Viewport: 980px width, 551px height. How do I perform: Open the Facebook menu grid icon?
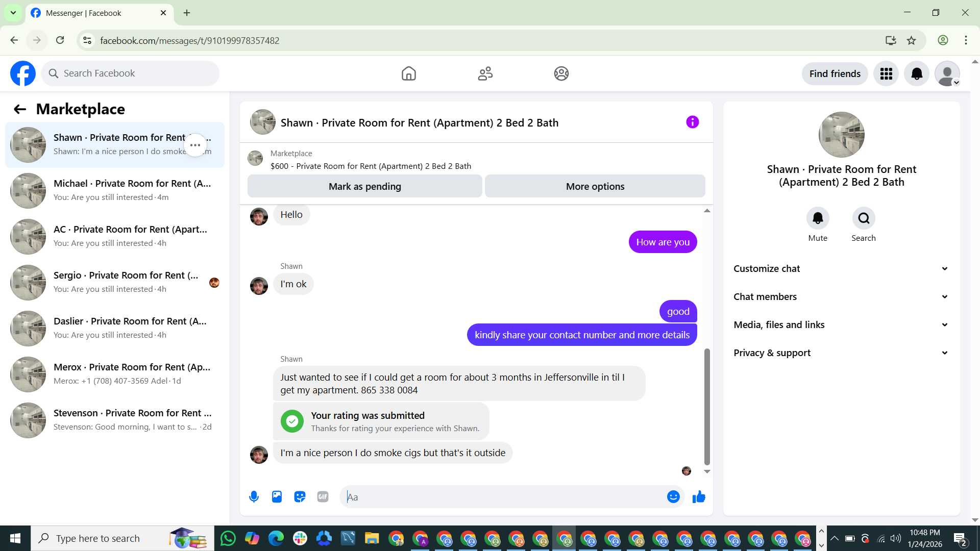pyautogui.click(x=886, y=73)
